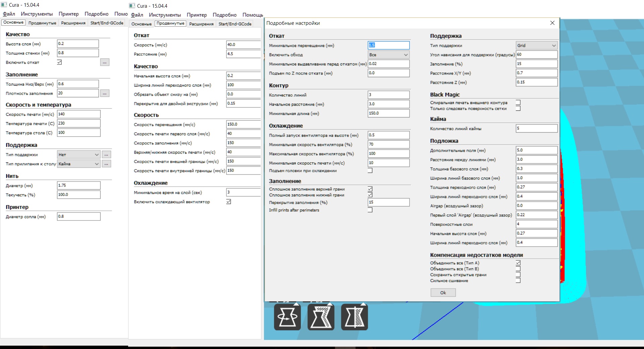The height and width of the screenshot is (349, 644).
Task: Open extra settings next to Плотность заполнения
Action: (x=105, y=93)
